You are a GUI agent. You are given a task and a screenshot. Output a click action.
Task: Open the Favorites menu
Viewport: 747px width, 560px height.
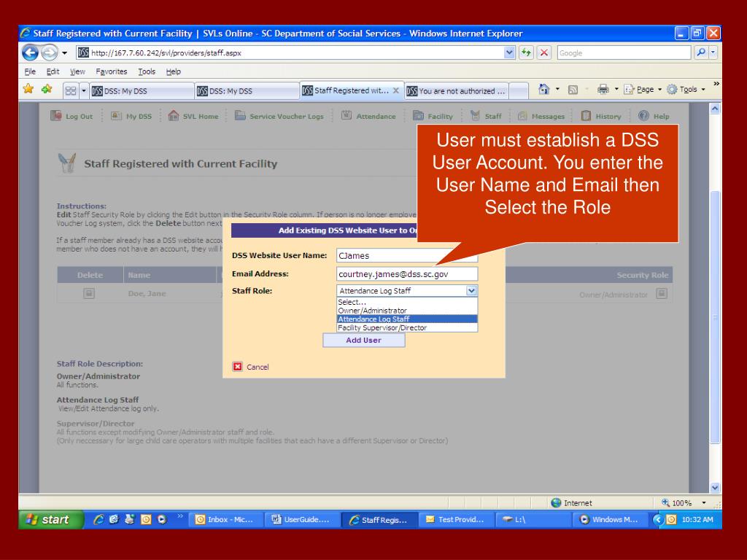pos(112,71)
